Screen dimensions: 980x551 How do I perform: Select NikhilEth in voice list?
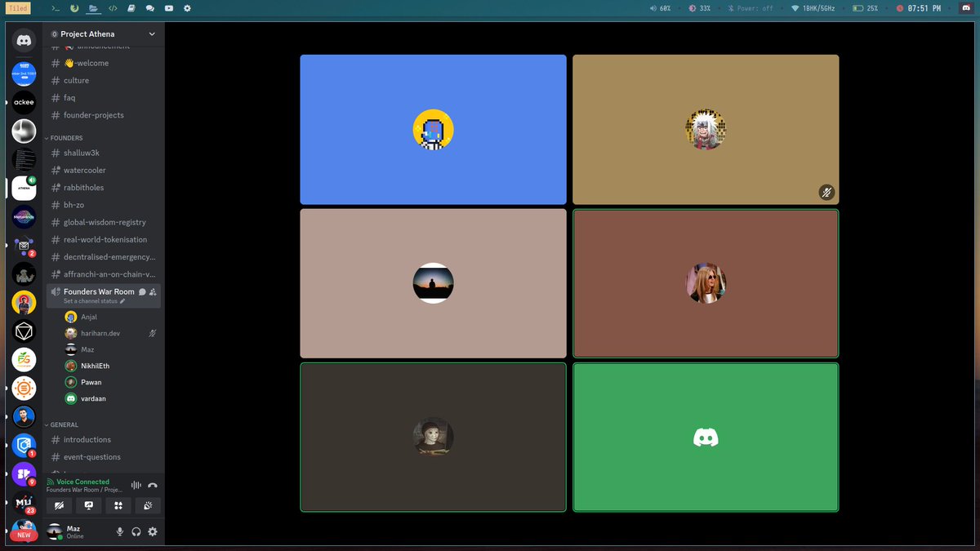(x=110, y=366)
